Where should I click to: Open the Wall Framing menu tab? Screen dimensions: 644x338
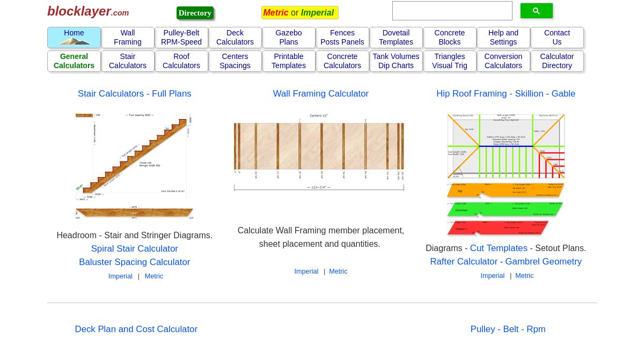(128, 38)
